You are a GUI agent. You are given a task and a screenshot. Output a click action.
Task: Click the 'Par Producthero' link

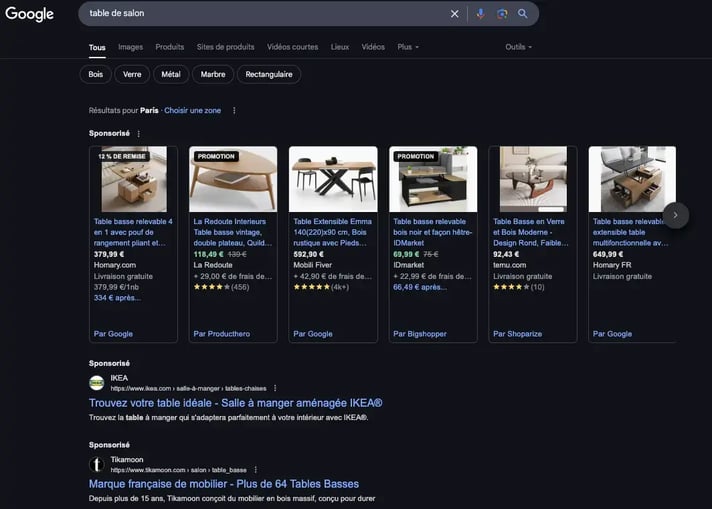tap(222, 334)
